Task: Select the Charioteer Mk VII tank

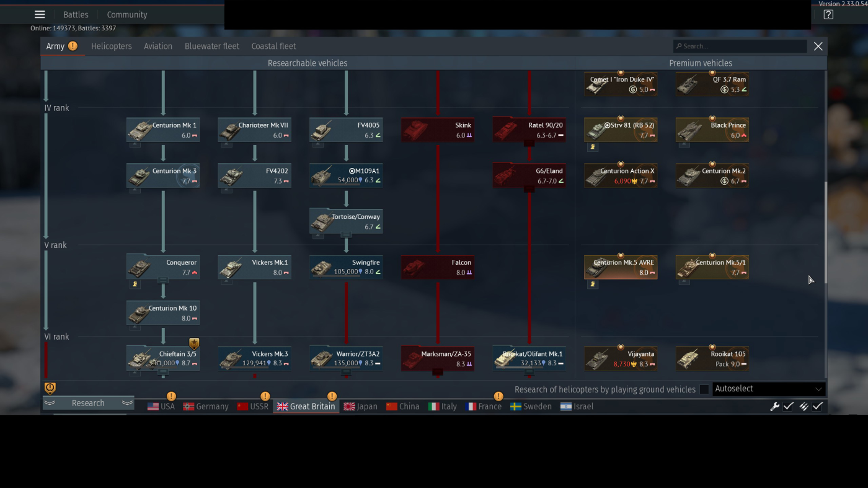Action: [255, 130]
